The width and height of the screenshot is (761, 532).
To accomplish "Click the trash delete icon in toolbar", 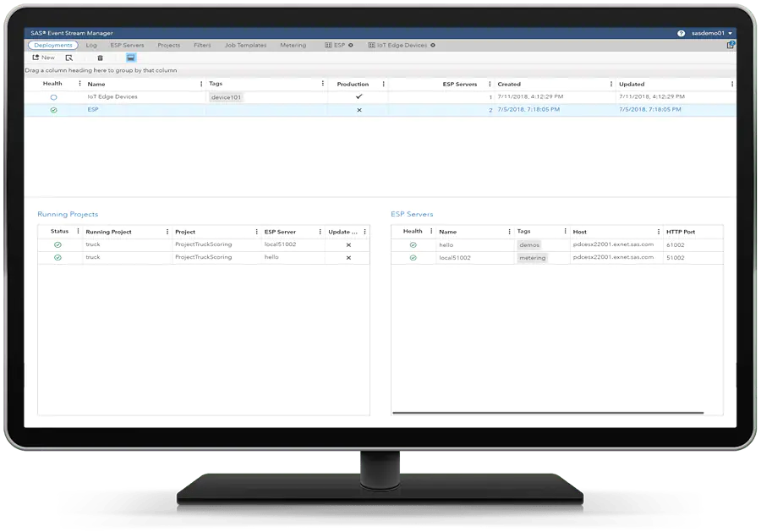I will tap(100, 58).
